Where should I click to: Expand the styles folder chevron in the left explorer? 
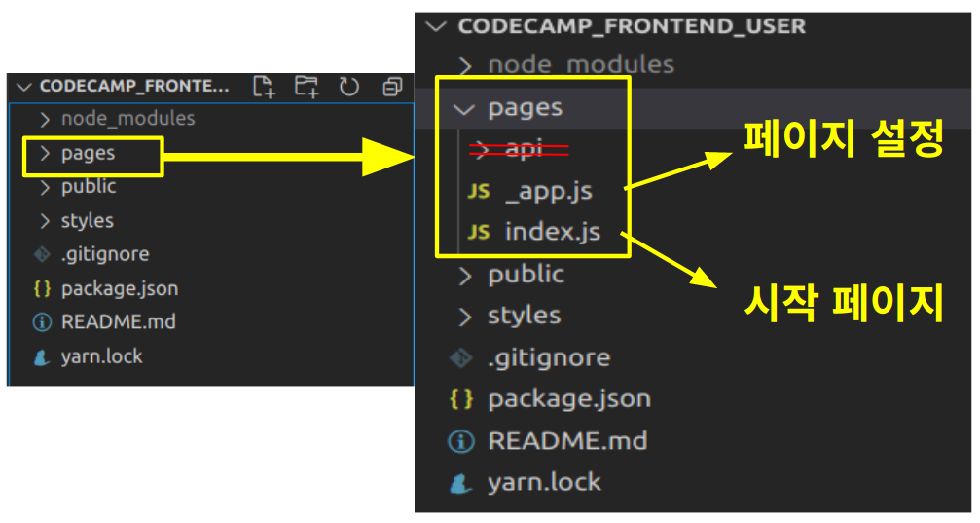pos(45,221)
